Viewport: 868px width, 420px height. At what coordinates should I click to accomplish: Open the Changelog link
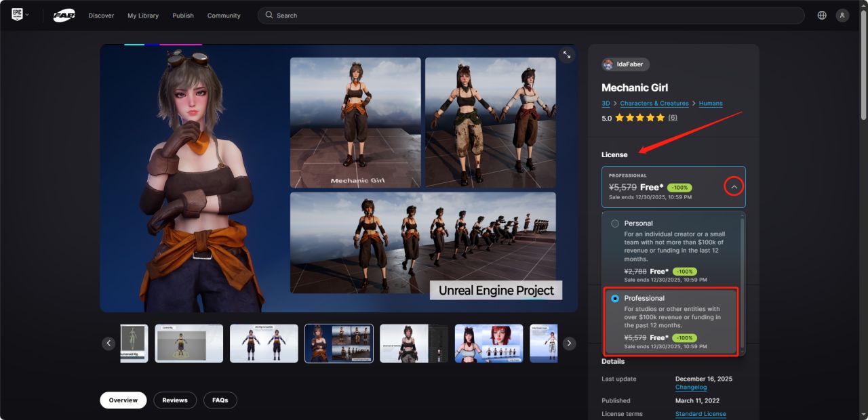[691, 387]
